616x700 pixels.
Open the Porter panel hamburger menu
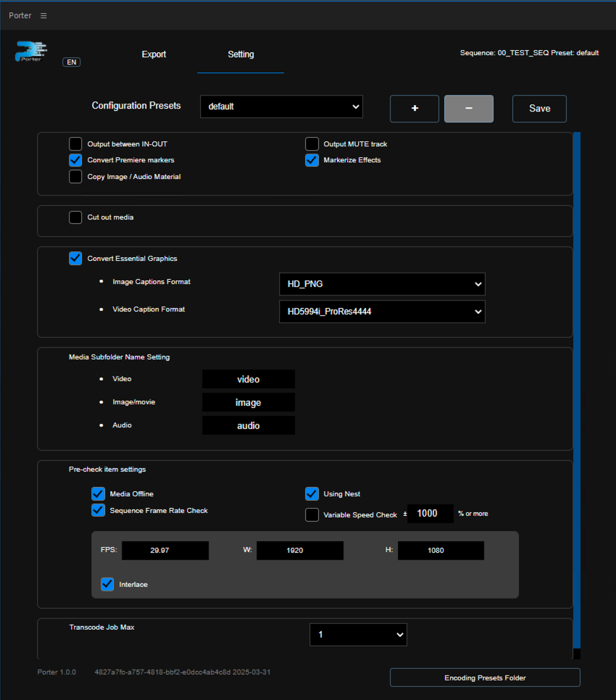[43, 15]
